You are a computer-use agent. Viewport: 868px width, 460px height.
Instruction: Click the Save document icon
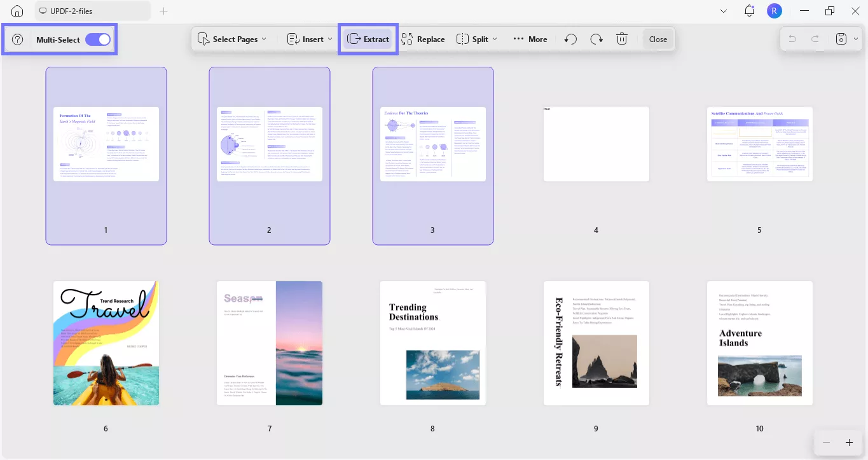[841, 38]
